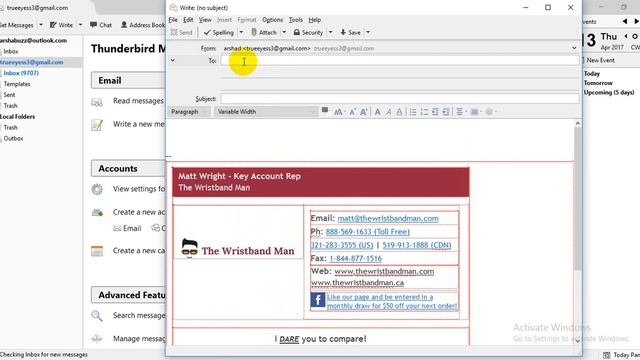Open the Attach dropdown arrow
640x360 pixels.
(284, 32)
